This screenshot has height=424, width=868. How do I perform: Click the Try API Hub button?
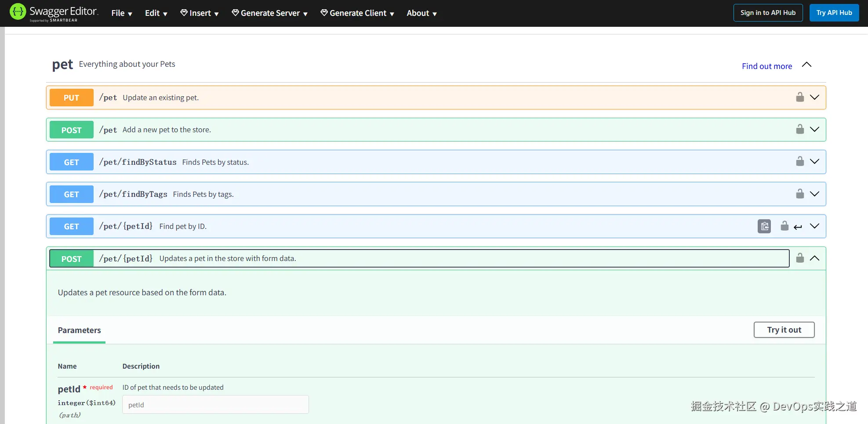(x=834, y=13)
